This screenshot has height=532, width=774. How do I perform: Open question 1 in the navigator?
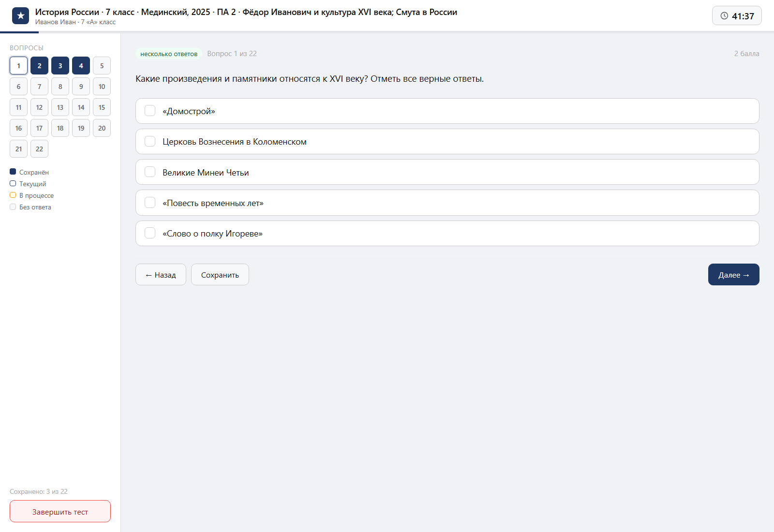pyautogui.click(x=18, y=66)
